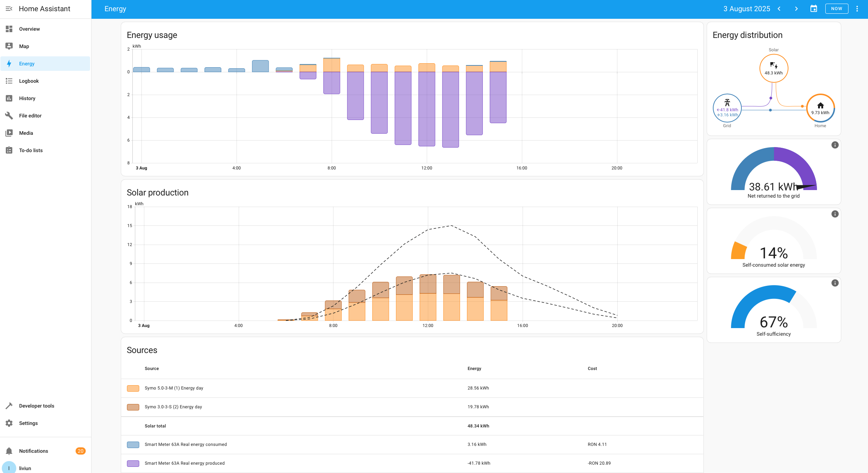Open the calendar date picker icon
The width and height of the screenshot is (868, 473).
click(814, 9)
